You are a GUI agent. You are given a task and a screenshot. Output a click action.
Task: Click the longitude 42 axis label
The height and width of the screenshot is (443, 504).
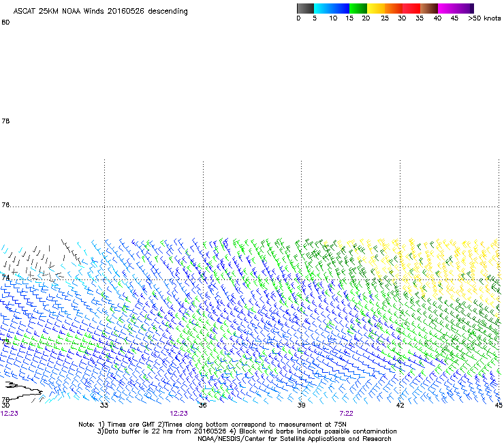400,406
